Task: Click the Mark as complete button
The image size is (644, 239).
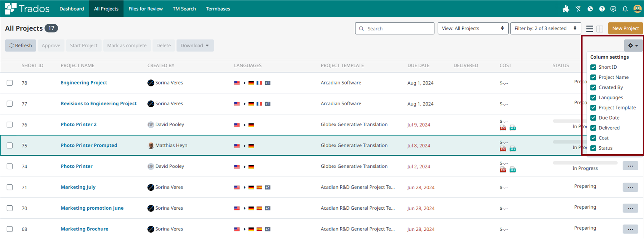Action: point(127,45)
